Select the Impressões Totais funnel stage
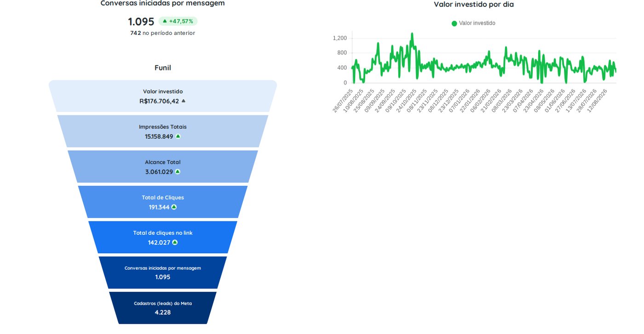Viewport: 644px width, 334px height. (163, 131)
